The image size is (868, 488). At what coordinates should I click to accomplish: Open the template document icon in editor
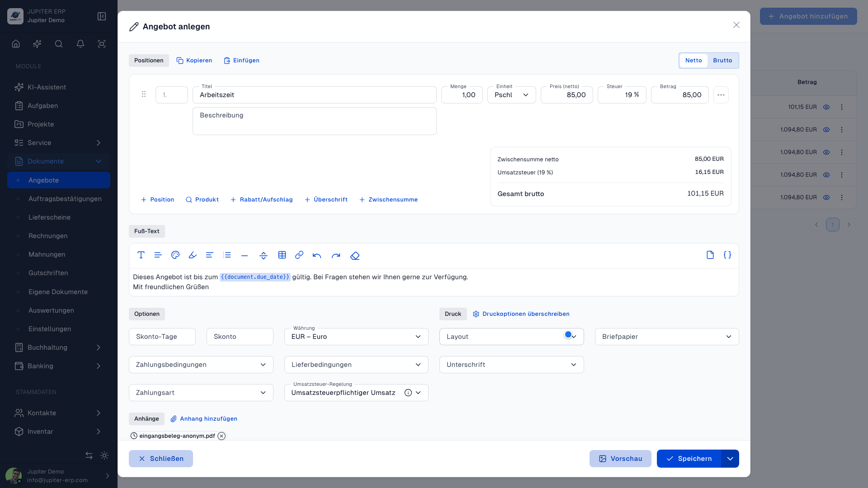pyautogui.click(x=710, y=255)
